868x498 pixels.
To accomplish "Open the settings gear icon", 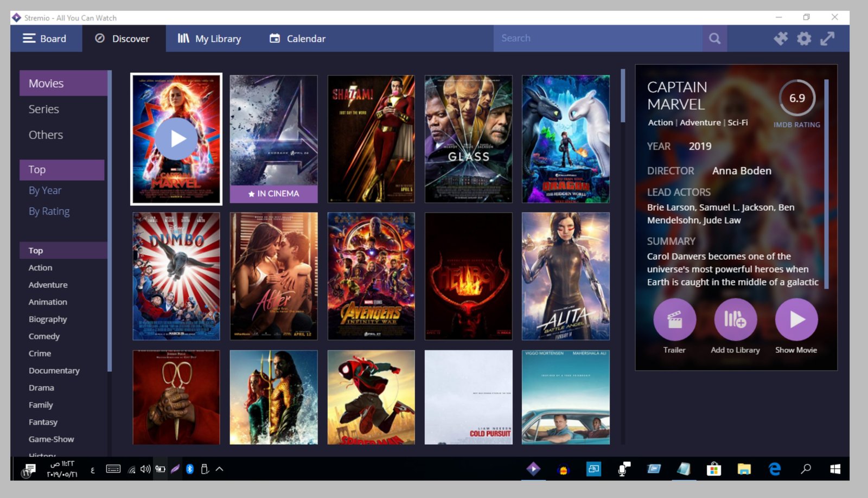I will [x=804, y=39].
